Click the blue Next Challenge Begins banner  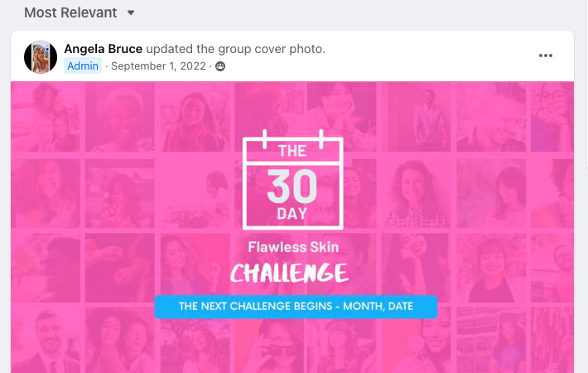point(296,306)
